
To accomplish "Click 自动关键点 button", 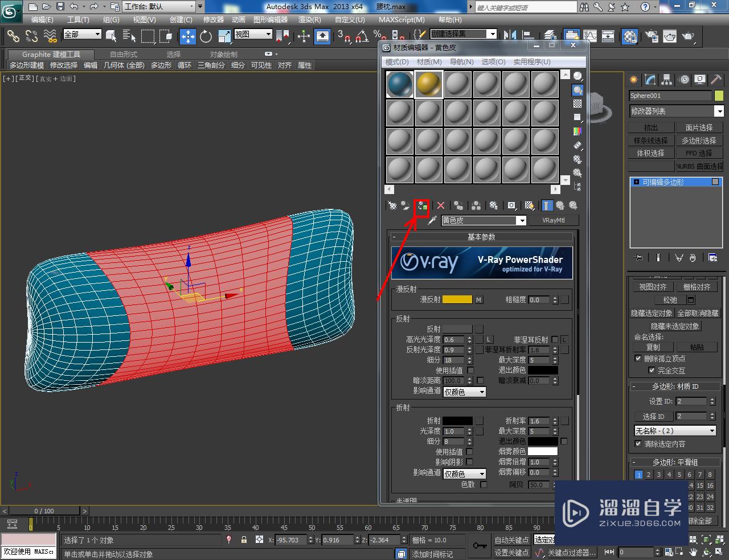I will [x=511, y=540].
